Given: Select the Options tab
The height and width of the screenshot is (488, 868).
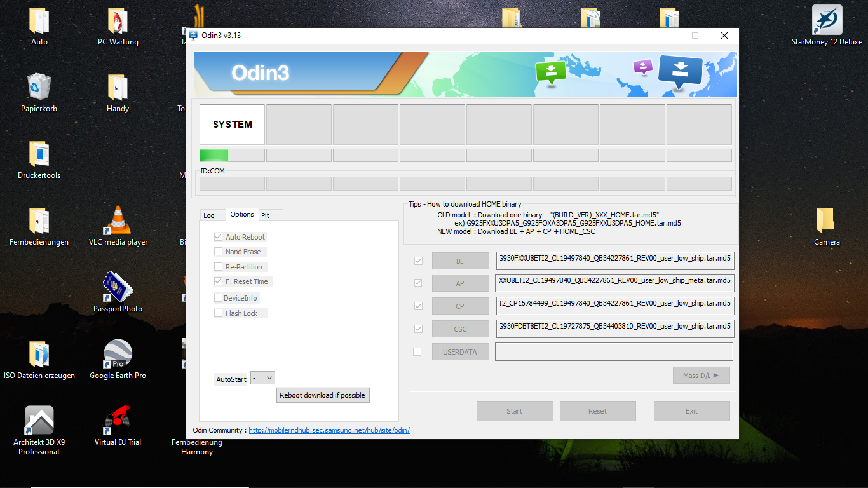Looking at the screenshot, I should (242, 215).
